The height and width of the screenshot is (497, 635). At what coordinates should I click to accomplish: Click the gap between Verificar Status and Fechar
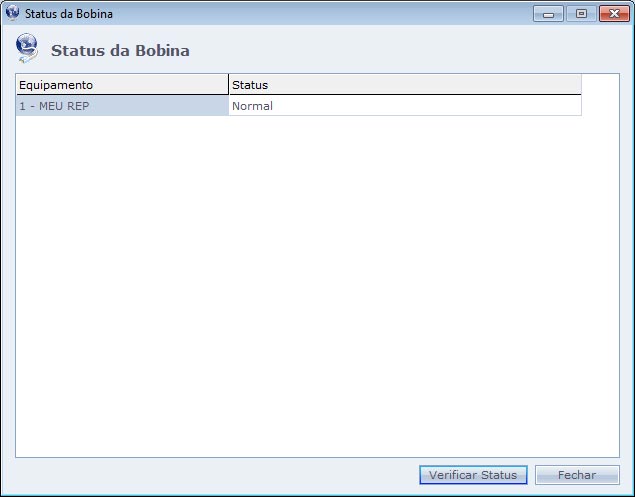point(531,475)
